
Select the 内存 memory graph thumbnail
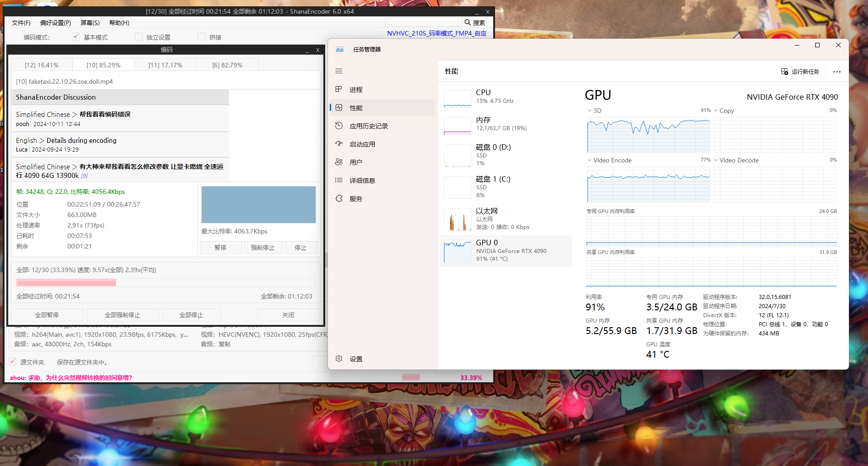click(458, 126)
